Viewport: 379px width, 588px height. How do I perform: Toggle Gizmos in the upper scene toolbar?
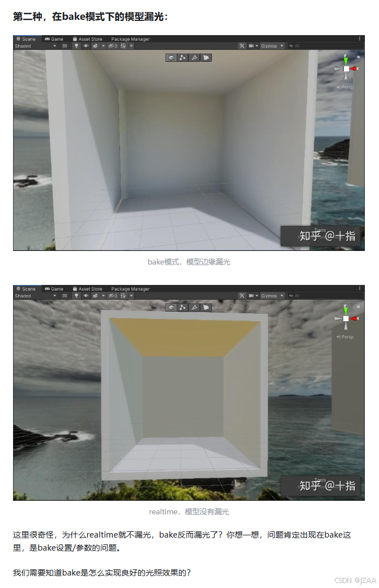(x=269, y=46)
